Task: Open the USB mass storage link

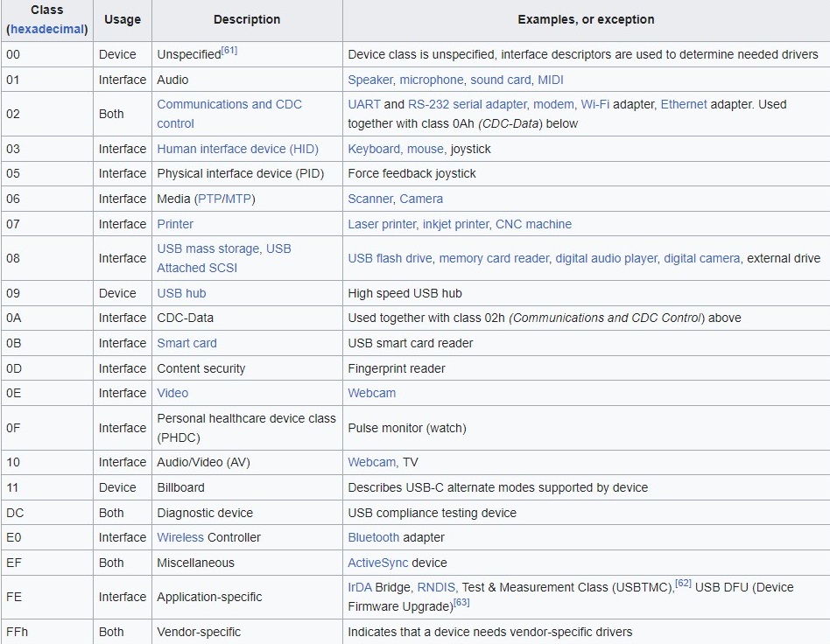Action: click(208, 248)
